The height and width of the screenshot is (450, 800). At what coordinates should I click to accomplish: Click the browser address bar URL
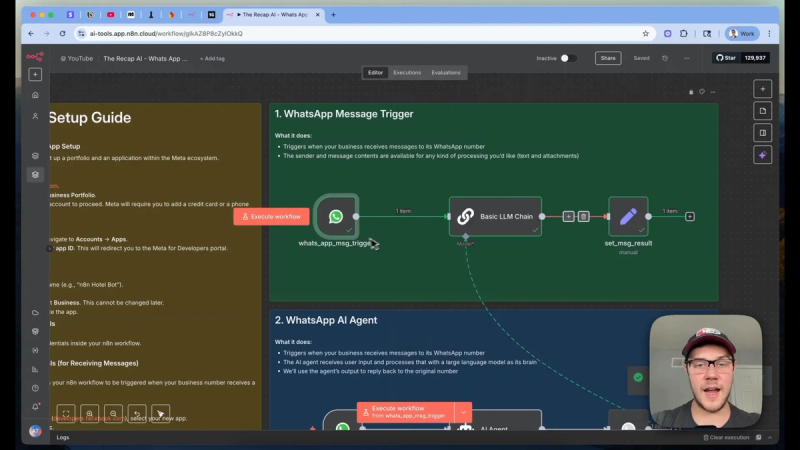tap(166, 34)
